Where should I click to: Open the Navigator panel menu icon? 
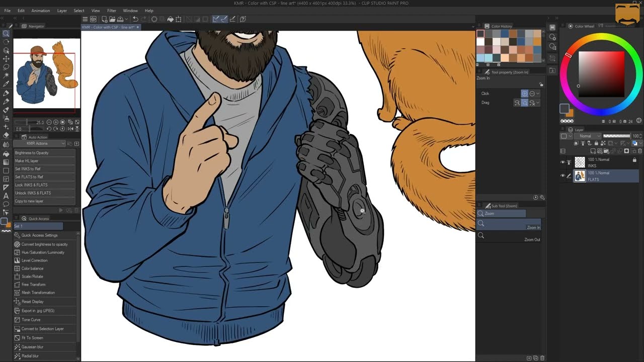tap(17, 26)
